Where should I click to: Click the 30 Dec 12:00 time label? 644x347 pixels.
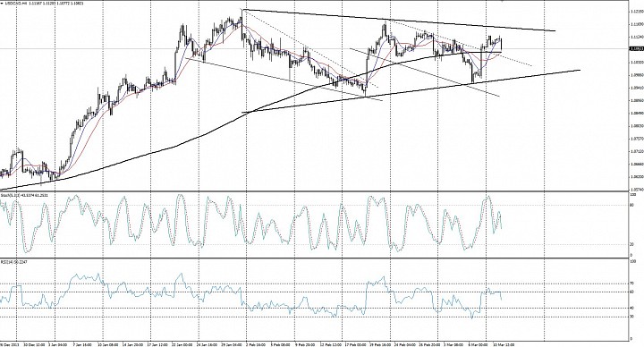coord(35,344)
